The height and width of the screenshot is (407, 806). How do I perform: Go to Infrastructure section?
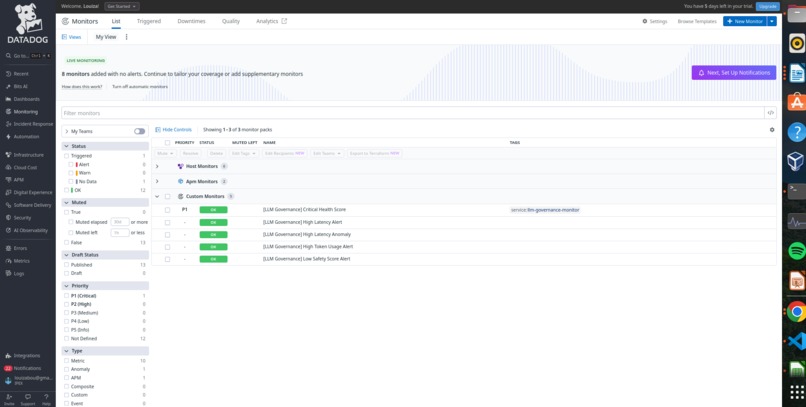[28, 155]
